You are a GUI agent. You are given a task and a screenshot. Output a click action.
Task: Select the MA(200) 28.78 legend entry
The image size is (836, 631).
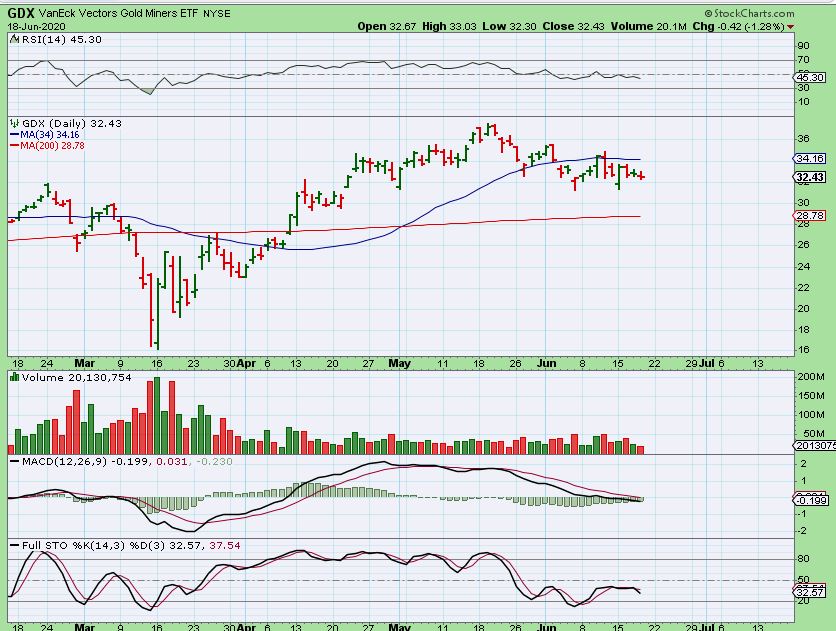pos(47,145)
